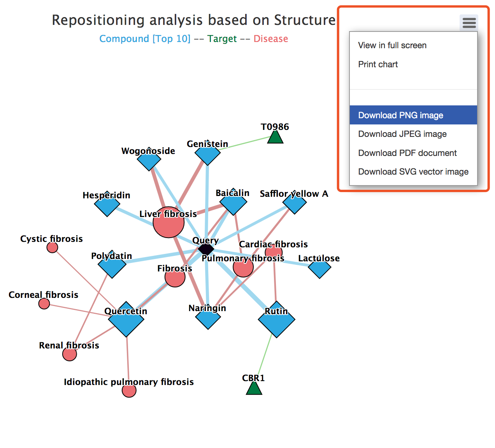Viewport: 495px width, 448px height.
Task: Toggle the Compound [Top 10] legend label
Action: point(145,39)
